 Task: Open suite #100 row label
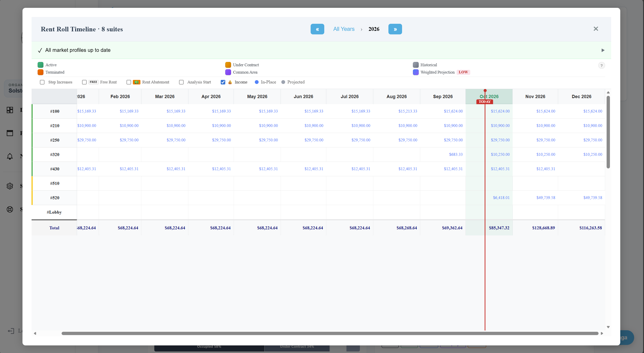(x=55, y=111)
